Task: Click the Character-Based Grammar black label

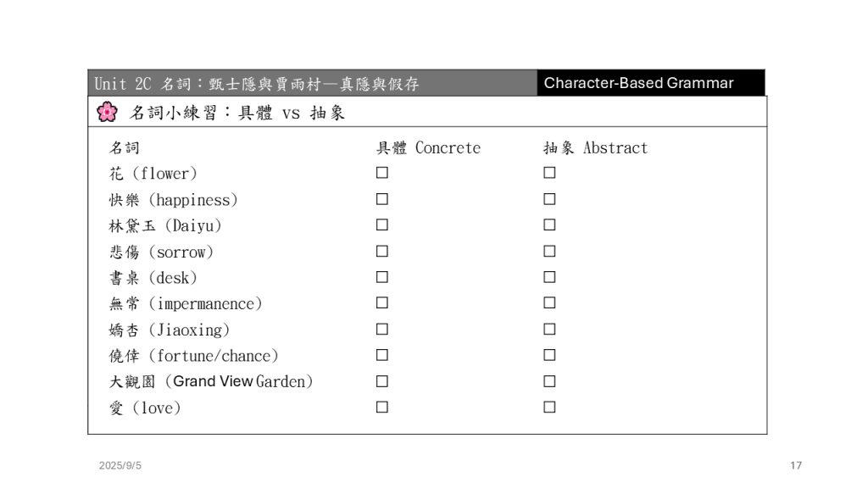Action: click(x=638, y=83)
